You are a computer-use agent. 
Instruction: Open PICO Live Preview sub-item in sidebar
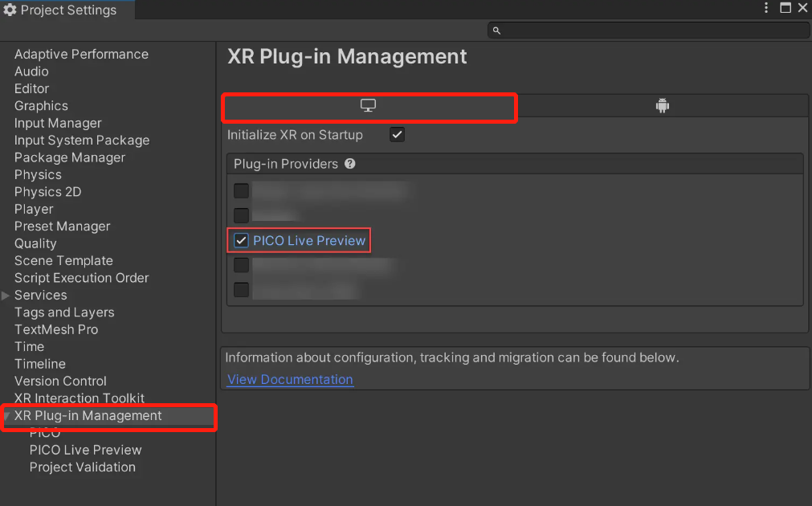pyautogui.click(x=85, y=450)
